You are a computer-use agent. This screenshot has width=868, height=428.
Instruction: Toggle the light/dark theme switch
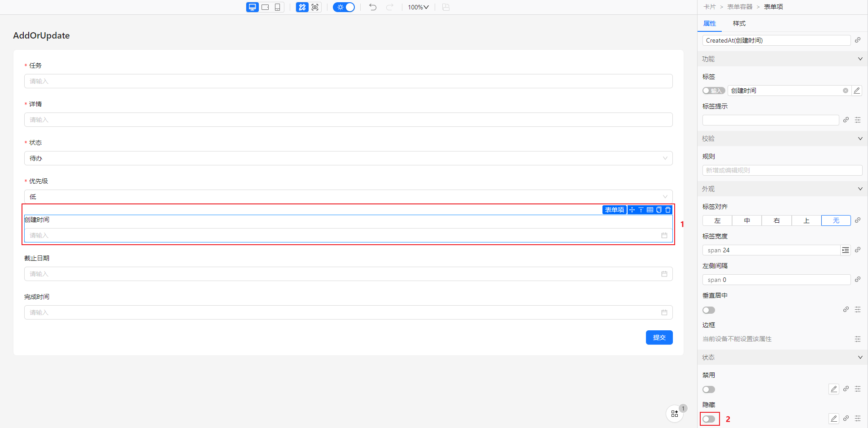pos(344,7)
